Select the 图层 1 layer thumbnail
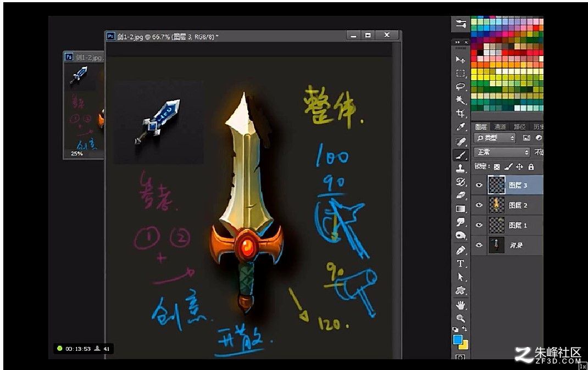The image size is (588, 370). pos(496,225)
